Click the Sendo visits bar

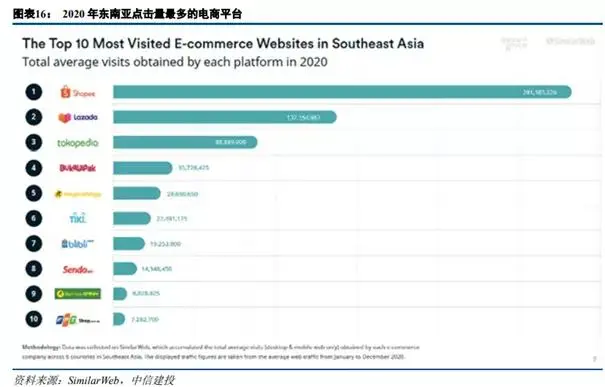pyautogui.click(x=125, y=269)
